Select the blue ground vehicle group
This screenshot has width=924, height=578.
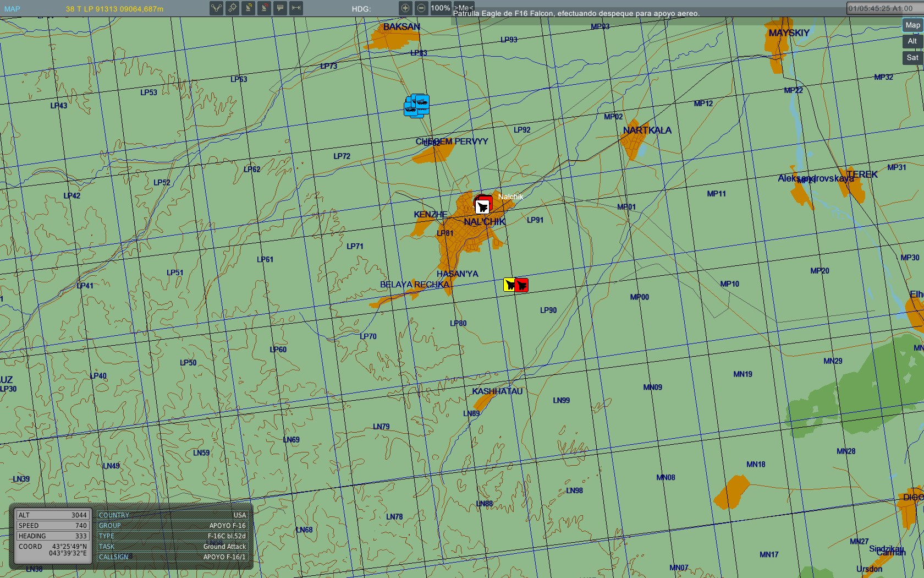[417, 106]
